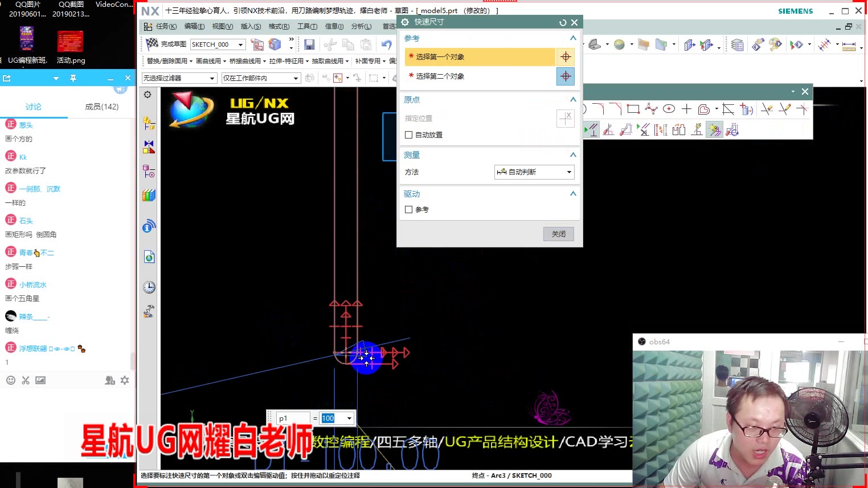Open the 无选择过滤器 selection filter dropdown
This screenshot has height=488, width=868.
(x=211, y=78)
